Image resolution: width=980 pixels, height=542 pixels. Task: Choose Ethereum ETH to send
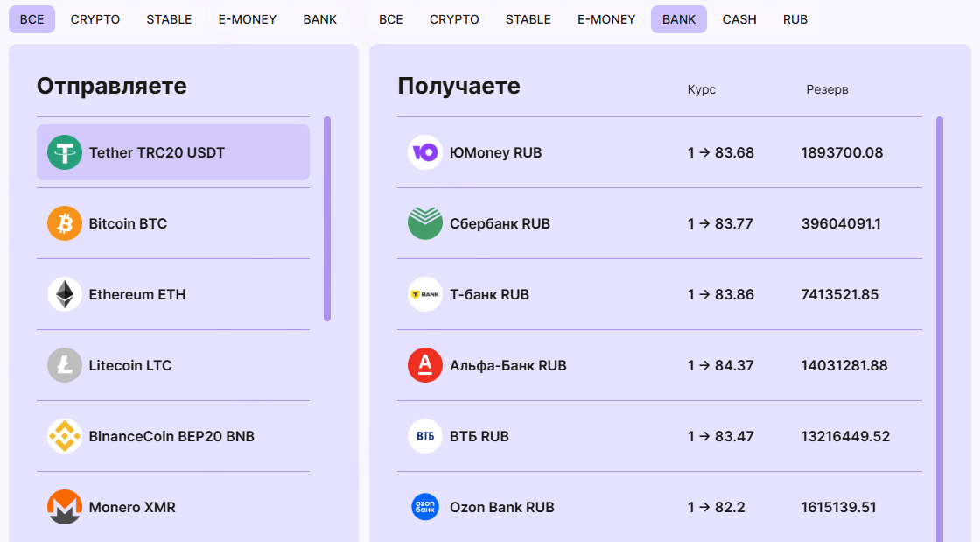[173, 294]
